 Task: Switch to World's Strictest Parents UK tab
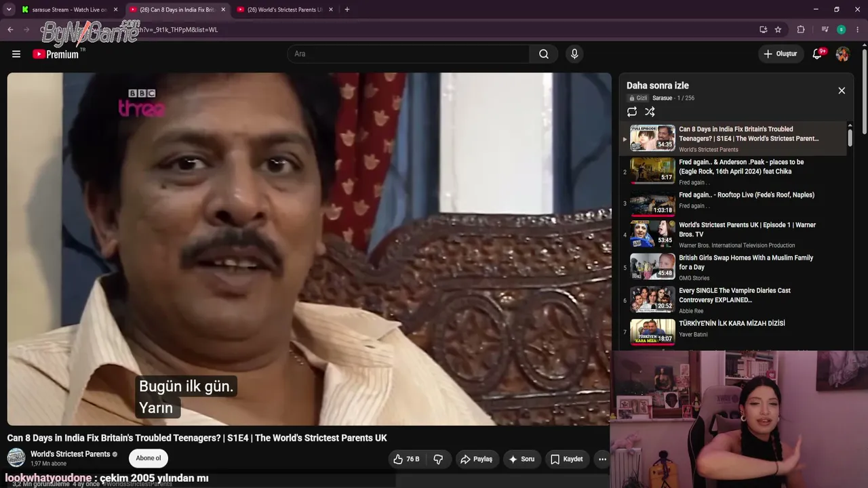[285, 9]
